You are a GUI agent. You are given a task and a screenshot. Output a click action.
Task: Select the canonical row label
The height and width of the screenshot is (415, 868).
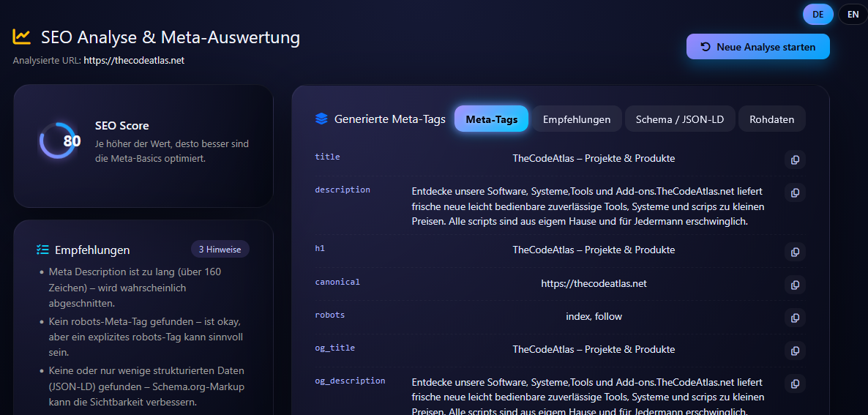tap(337, 282)
